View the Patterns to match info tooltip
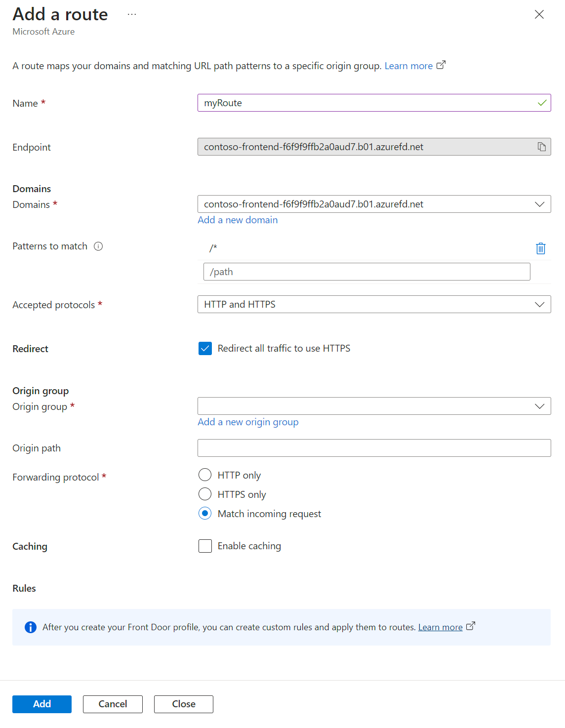The height and width of the screenshot is (728, 565). point(98,246)
